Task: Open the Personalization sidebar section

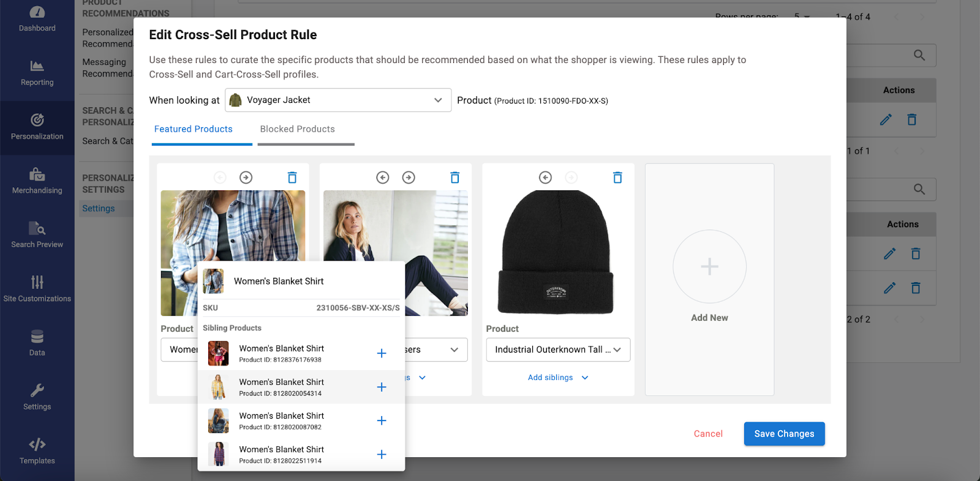Action: coord(37,127)
